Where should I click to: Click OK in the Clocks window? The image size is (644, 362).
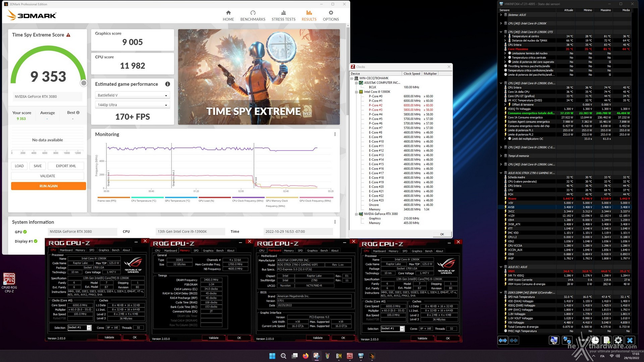coord(442,234)
